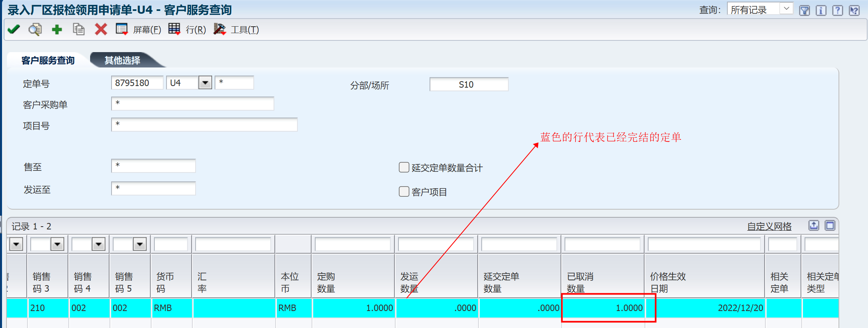
Task: Open the 工具(T) menu
Action: (245, 29)
